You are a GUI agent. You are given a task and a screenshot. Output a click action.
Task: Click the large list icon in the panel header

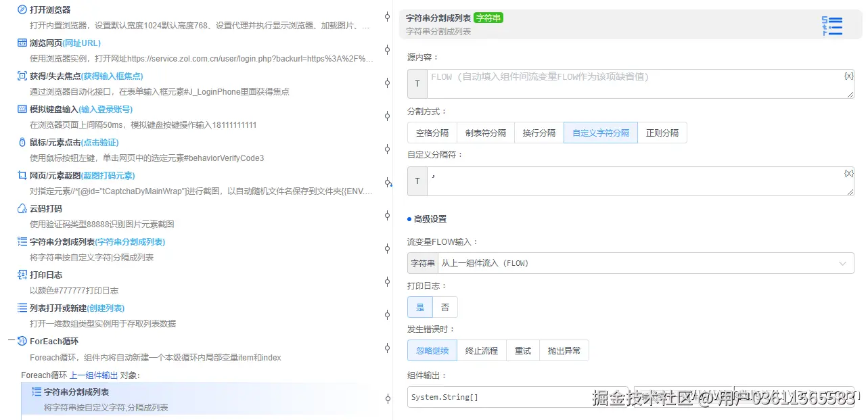coord(831,26)
